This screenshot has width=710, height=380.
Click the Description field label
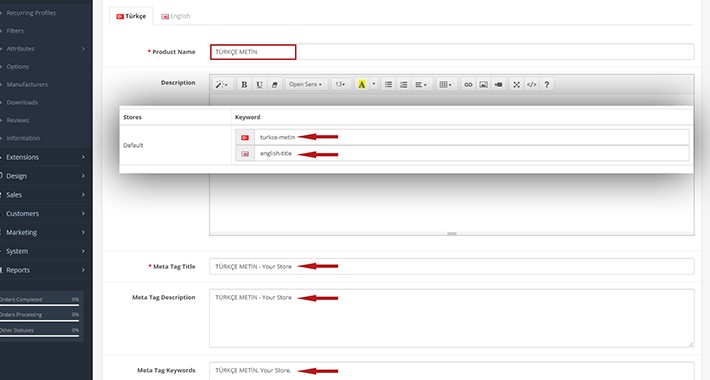coord(178,82)
